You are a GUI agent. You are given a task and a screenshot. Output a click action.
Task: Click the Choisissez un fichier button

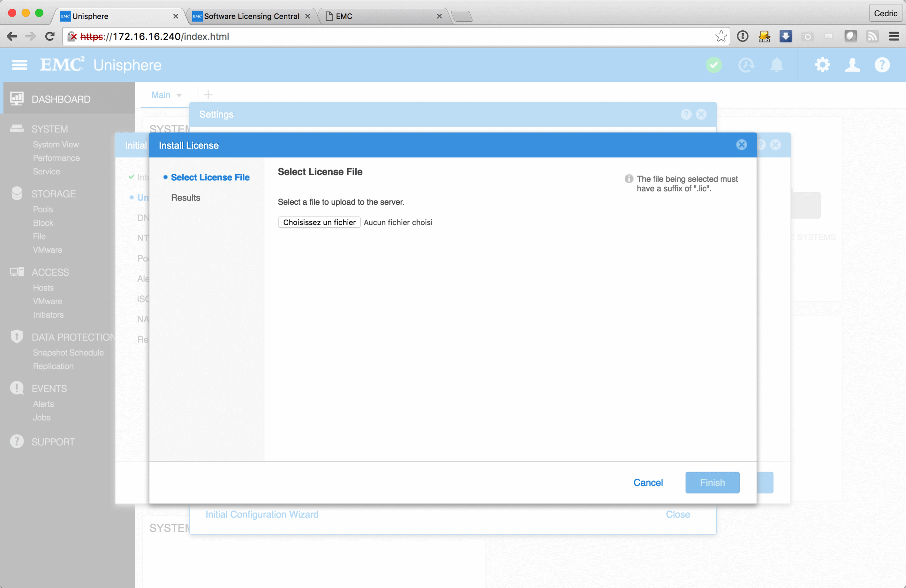[x=319, y=222]
